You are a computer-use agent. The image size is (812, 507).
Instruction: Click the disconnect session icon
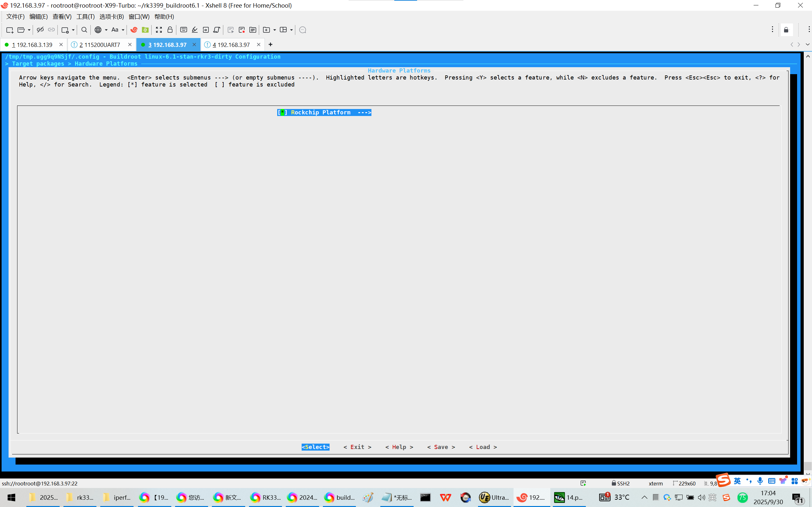pos(40,30)
